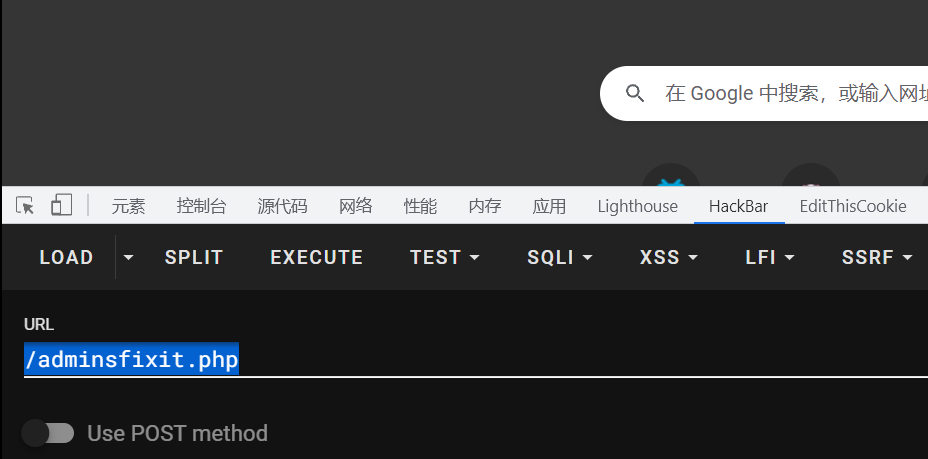Switch to the HackBar tab

739,206
